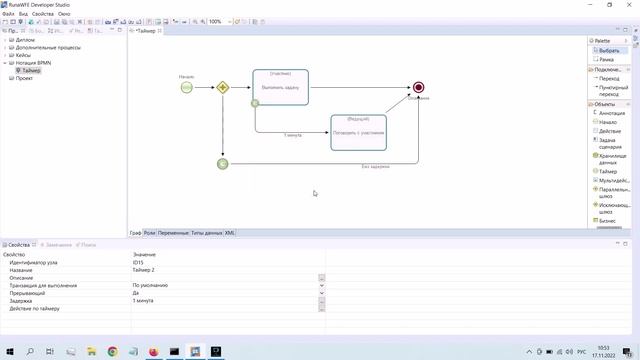Screen dimensions: 640x360
Task: Open Транзакция для выполнения dropdown arrow
Action: (x=322, y=285)
